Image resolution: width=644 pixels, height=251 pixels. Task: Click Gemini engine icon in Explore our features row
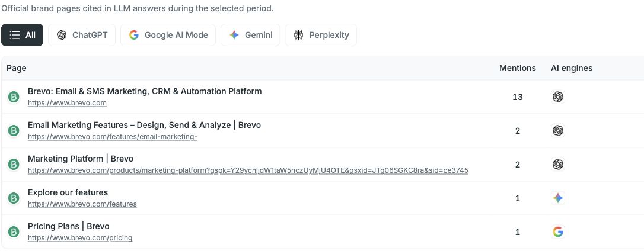558,198
